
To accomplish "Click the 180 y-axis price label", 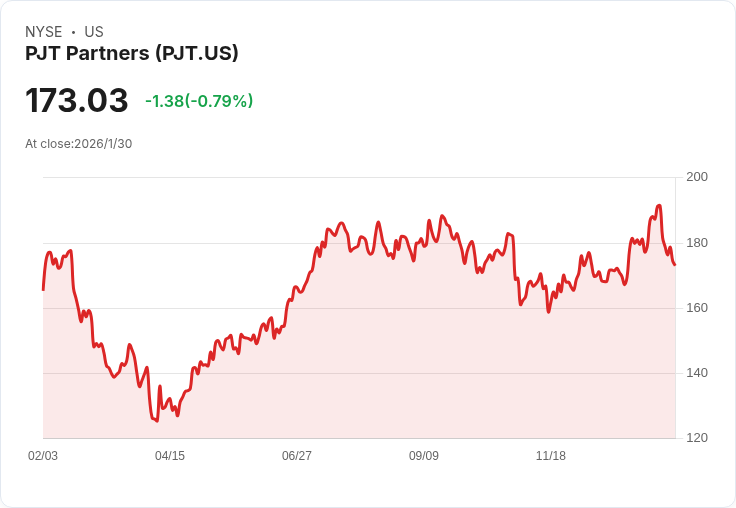I will pos(697,243).
